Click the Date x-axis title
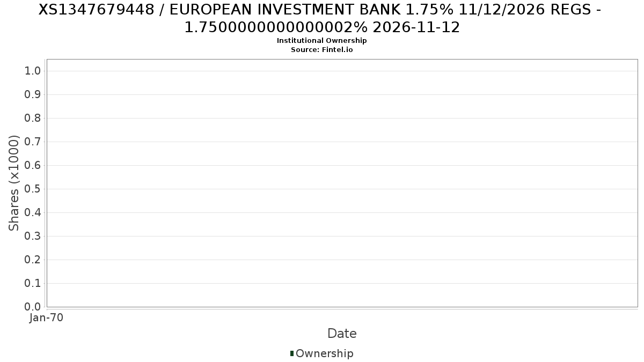The width and height of the screenshot is (644, 362). (x=342, y=334)
